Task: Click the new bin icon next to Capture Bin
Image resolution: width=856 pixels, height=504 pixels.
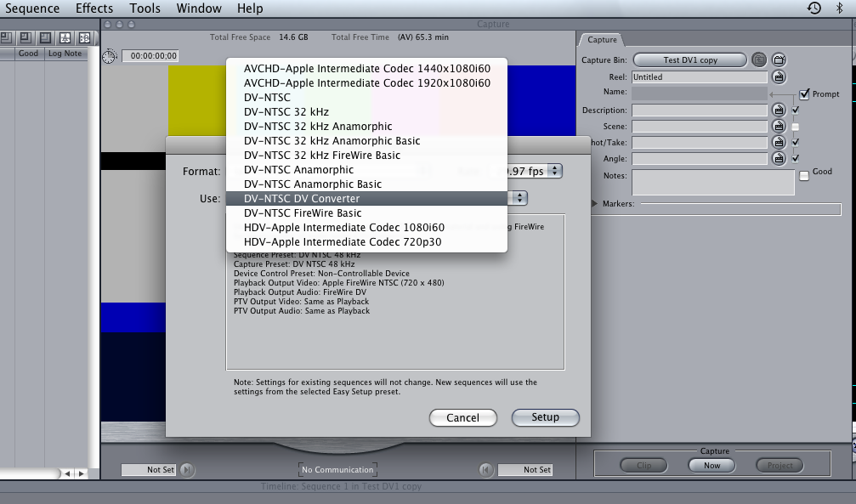Action: coord(779,59)
